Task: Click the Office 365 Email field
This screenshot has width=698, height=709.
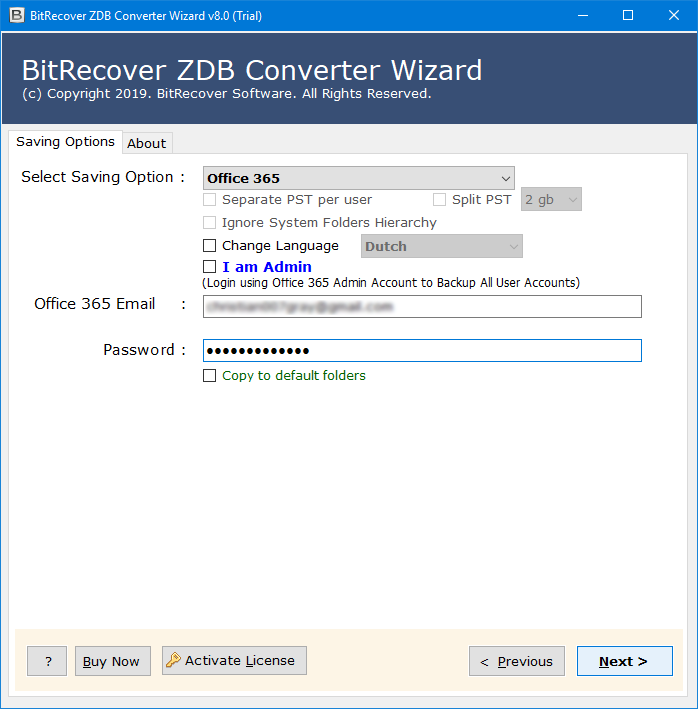Action: (422, 307)
